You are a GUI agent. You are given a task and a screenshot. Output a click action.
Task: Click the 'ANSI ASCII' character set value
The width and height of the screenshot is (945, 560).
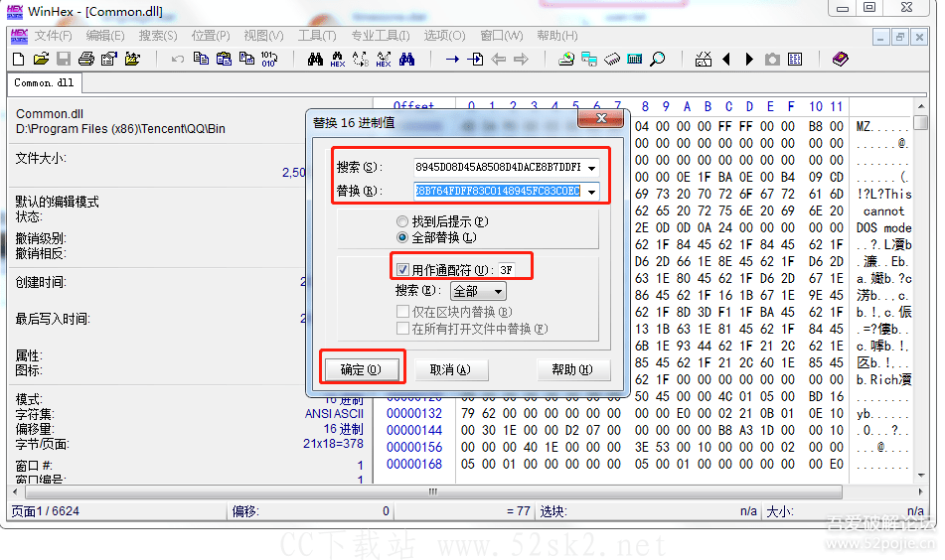(x=334, y=414)
